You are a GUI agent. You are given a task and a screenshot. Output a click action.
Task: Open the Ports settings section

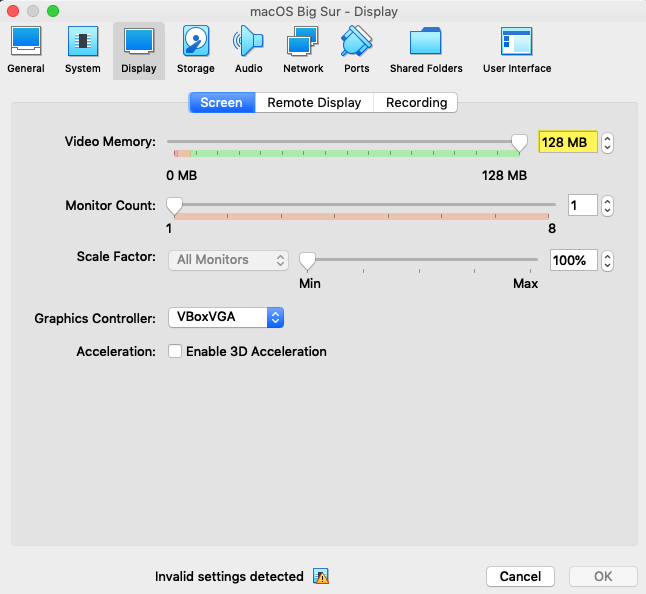point(356,50)
